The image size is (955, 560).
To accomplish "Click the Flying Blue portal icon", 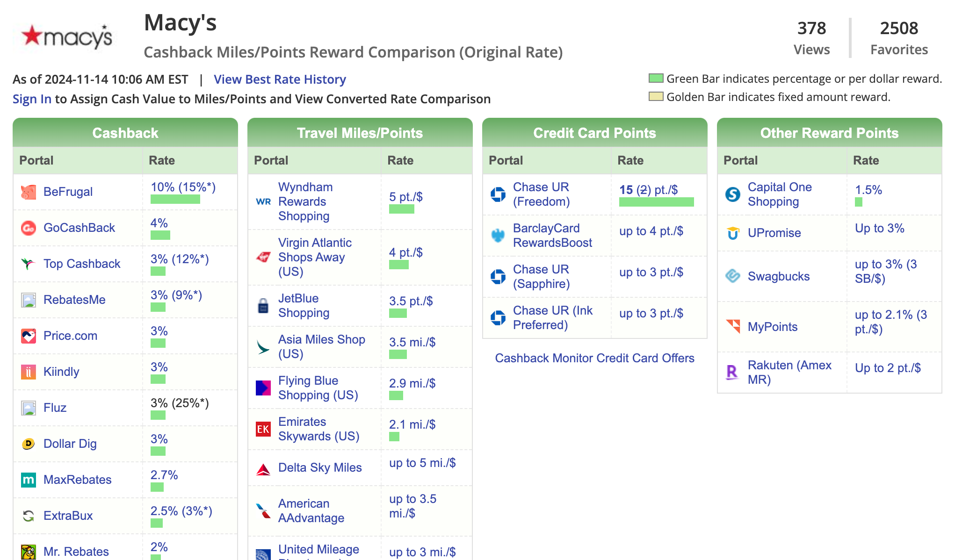I will click(x=263, y=388).
